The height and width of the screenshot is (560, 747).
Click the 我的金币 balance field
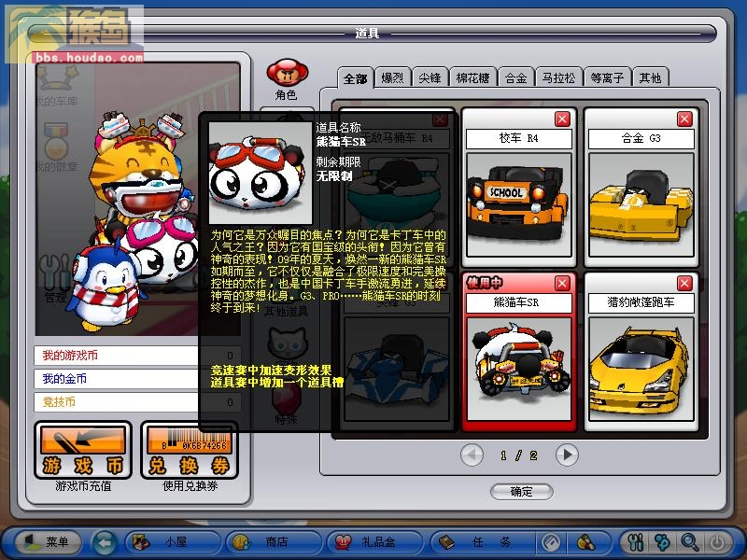[137, 379]
